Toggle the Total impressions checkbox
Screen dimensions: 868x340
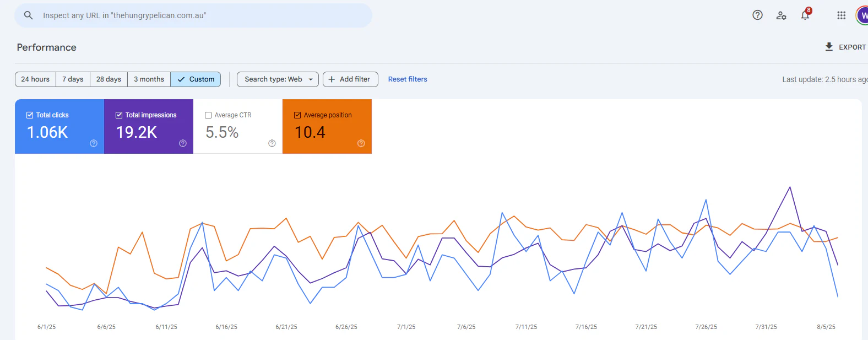119,115
